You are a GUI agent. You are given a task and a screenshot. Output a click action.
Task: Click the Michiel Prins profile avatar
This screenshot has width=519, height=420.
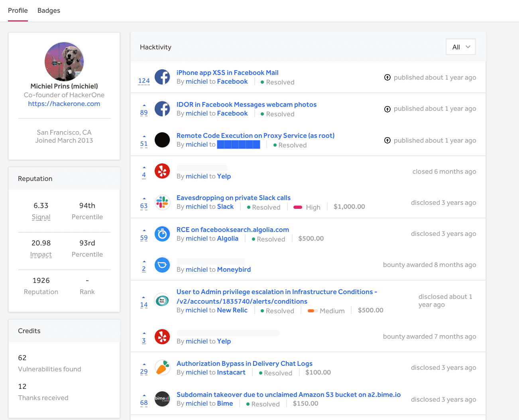[x=64, y=61]
